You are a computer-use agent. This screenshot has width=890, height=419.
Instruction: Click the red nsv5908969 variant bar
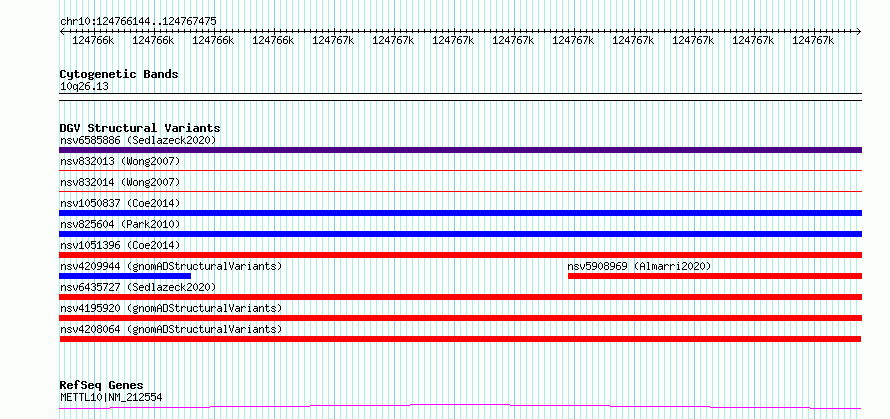pyautogui.click(x=715, y=276)
